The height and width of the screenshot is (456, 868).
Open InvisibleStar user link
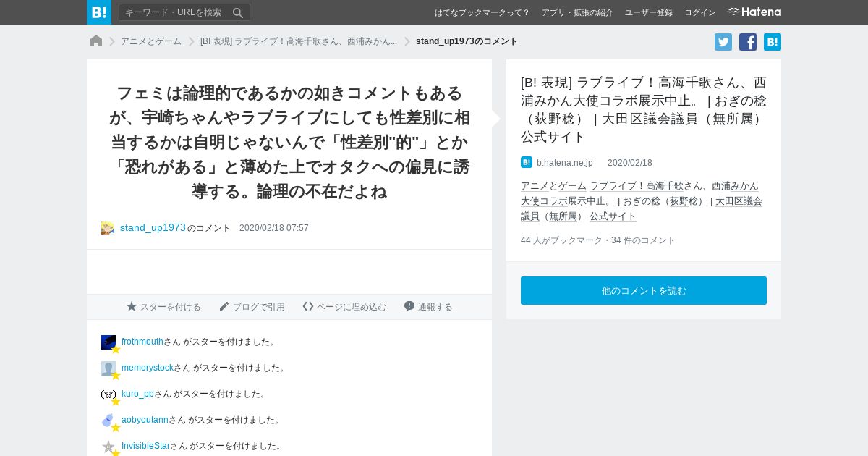click(145, 446)
